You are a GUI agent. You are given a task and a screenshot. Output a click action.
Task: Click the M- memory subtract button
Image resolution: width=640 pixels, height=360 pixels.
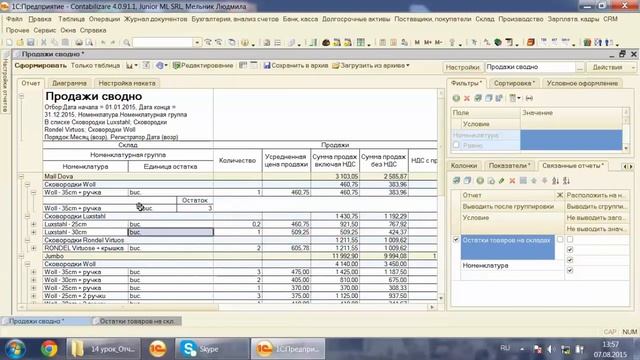[x=438, y=42]
